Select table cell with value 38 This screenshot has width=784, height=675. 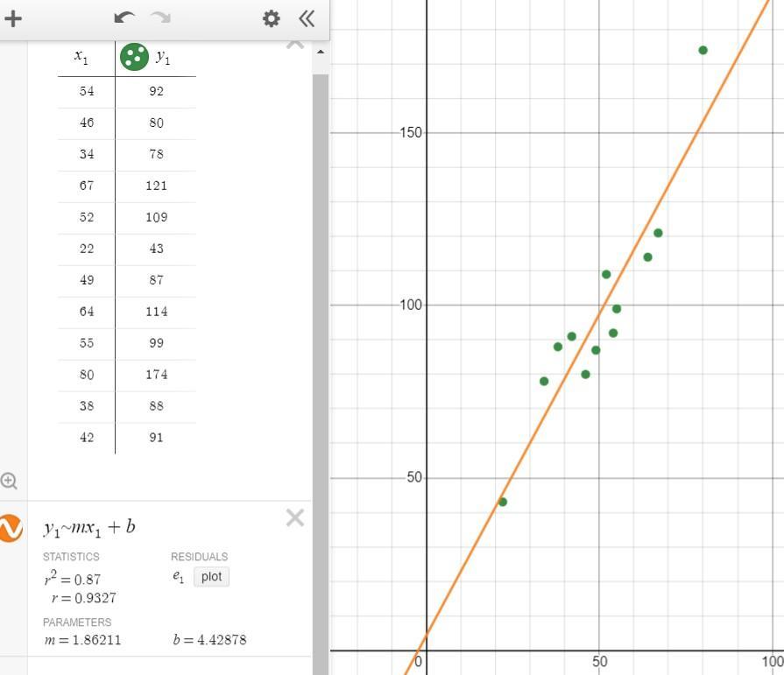(x=87, y=405)
